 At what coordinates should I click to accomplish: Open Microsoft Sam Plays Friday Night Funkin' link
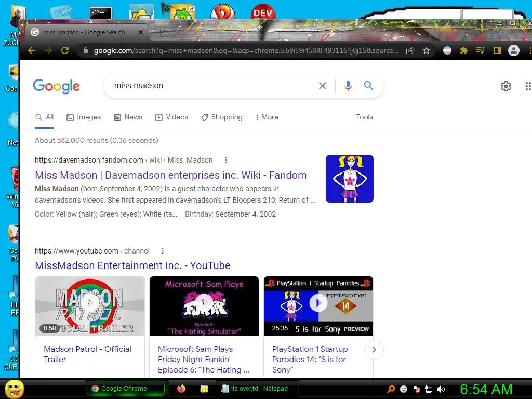click(x=204, y=360)
